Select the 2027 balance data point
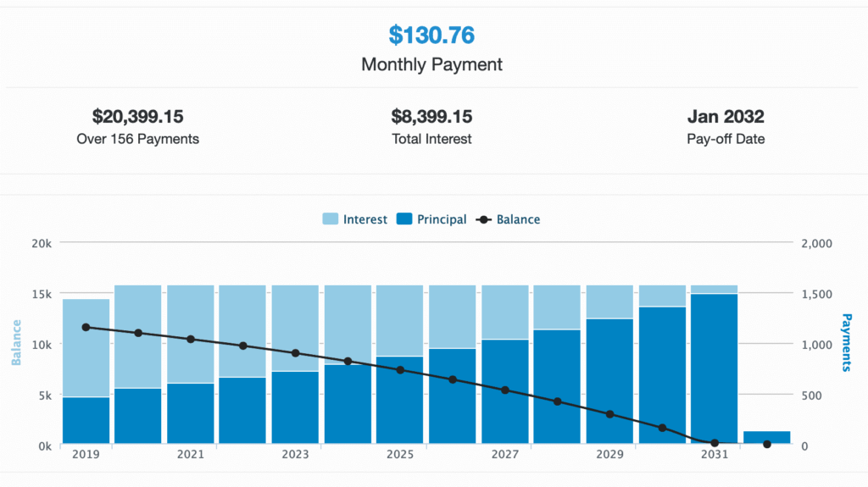 (x=505, y=390)
